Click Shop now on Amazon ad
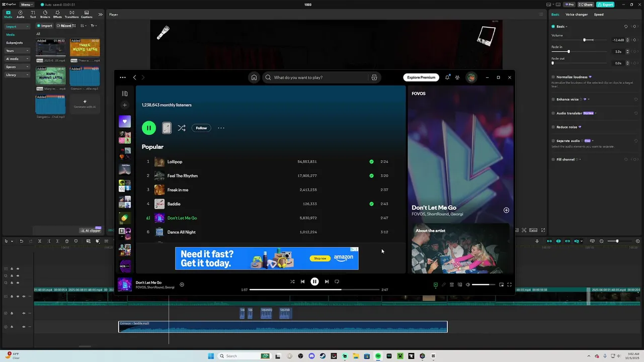The height and width of the screenshot is (362, 644). pyautogui.click(x=320, y=258)
